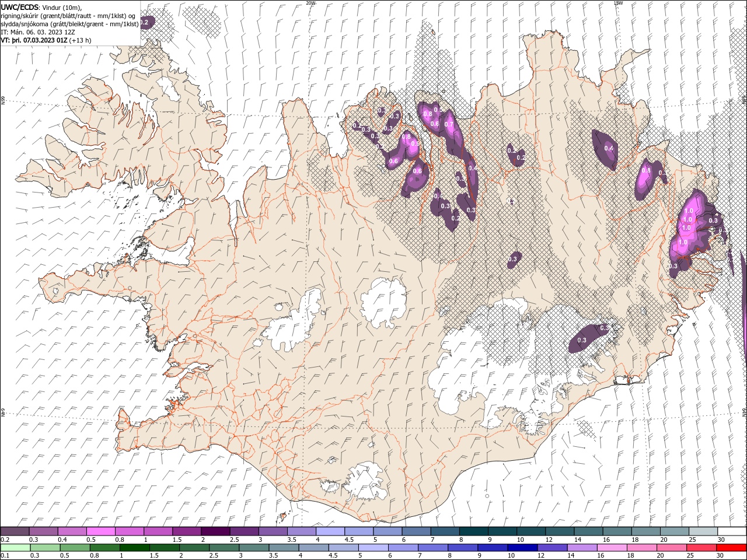Click the 'slydda/snjókoma' legend description line
Image resolution: width=747 pixels, height=560 pixels.
[x=70, y=24]
